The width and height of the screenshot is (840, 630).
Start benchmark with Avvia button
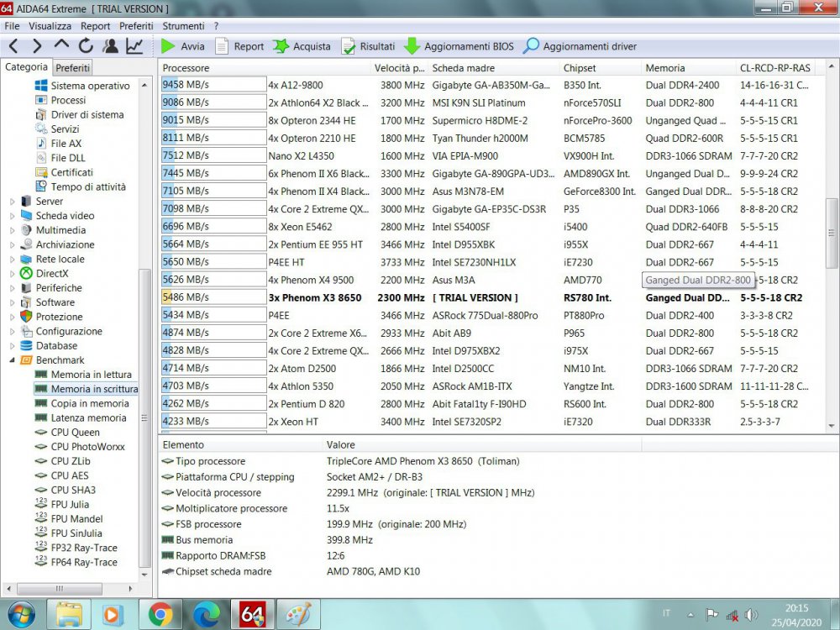coord(182,47)
